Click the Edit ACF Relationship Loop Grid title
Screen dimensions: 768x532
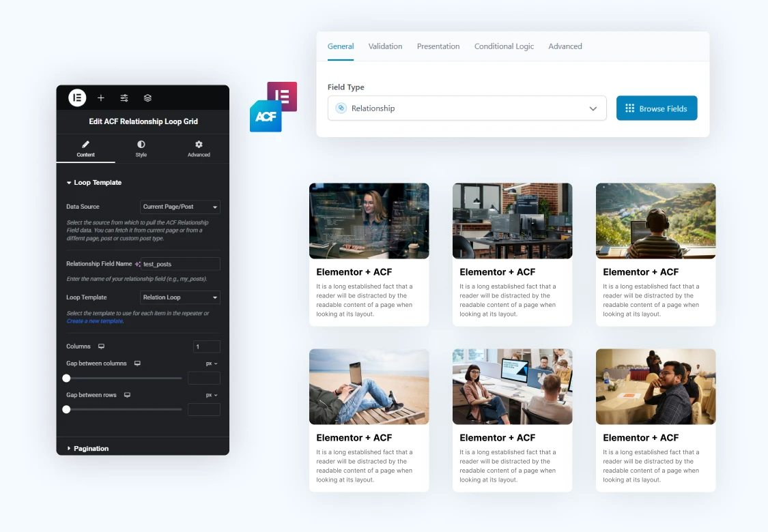click(x=143, y=121)
